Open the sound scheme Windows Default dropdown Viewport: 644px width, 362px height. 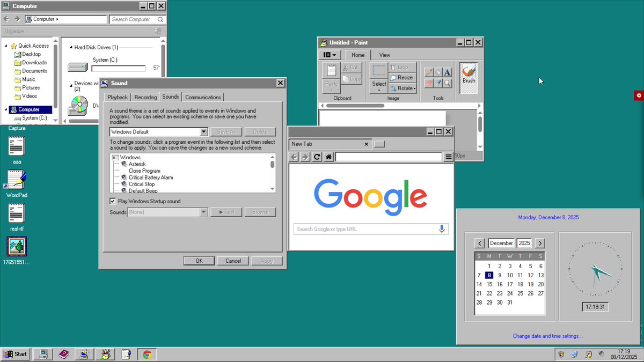pos(203,132)
